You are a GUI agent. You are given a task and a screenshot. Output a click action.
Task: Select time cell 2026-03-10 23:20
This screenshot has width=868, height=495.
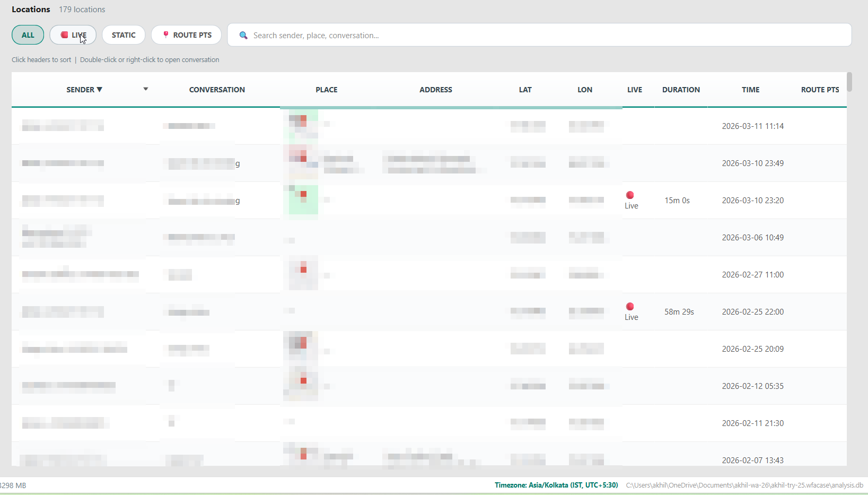click(x=752, y=201)
